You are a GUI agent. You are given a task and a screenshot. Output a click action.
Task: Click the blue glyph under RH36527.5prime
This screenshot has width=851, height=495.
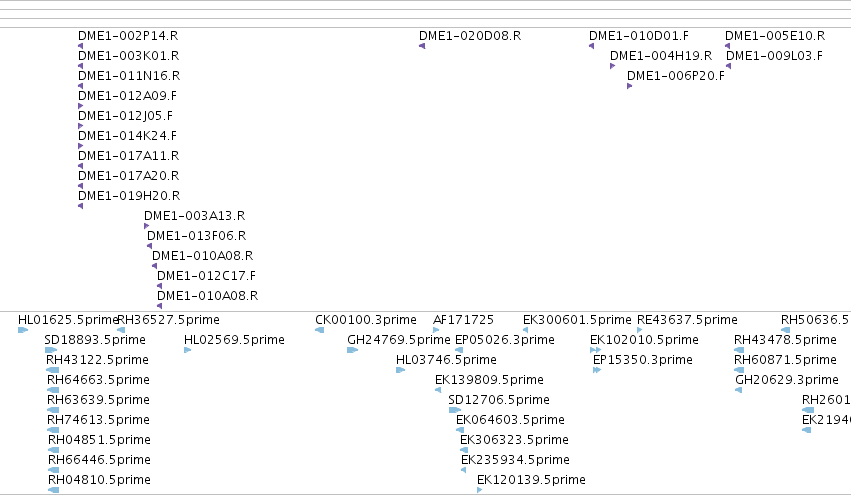[121, 330]
